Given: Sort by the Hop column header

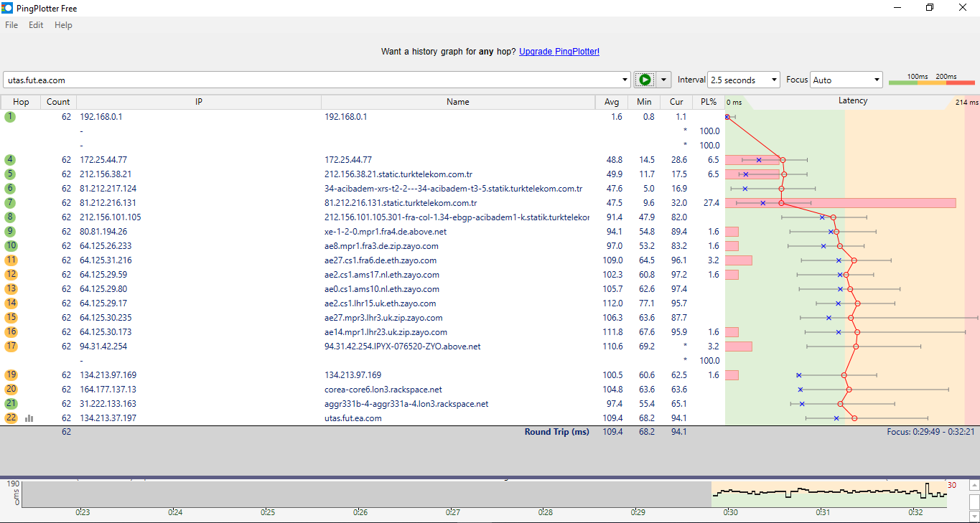Looking at the screenshot, I should [x=21, y=102].
